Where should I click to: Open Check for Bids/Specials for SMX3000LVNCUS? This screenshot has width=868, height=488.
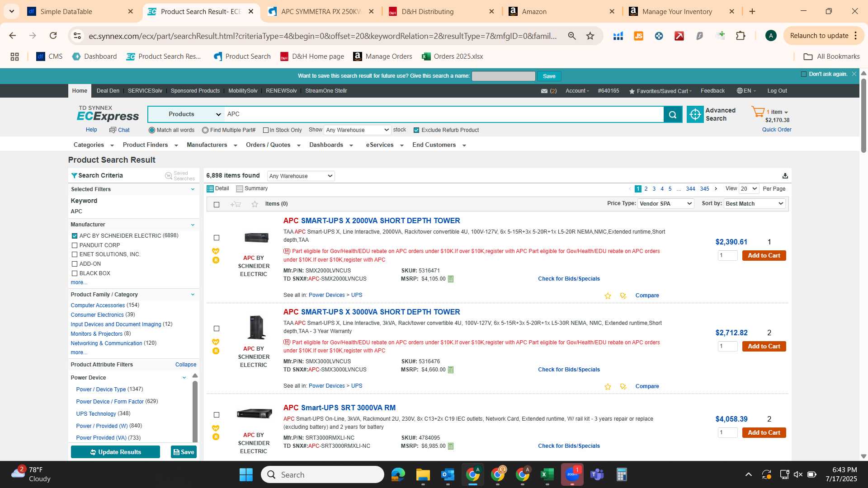click(569, 370)
